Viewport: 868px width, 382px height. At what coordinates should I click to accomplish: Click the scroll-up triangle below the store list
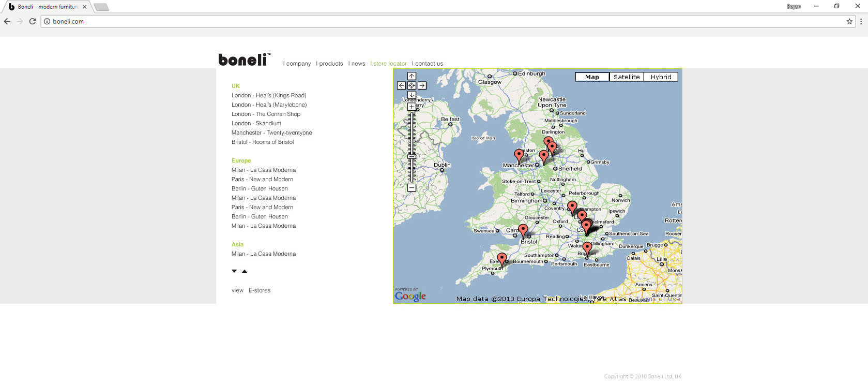pyautogui.click(x=245, y=271)
